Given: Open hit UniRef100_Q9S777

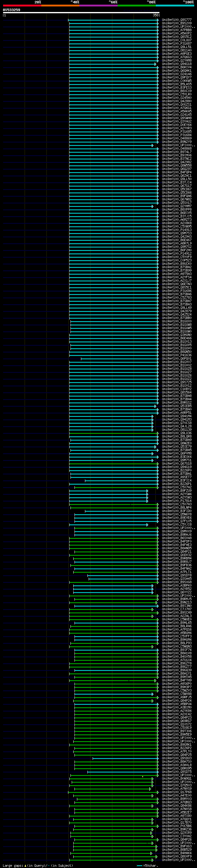Looking at the screenshot, I should pyautogui.click(x=177, y=20).
